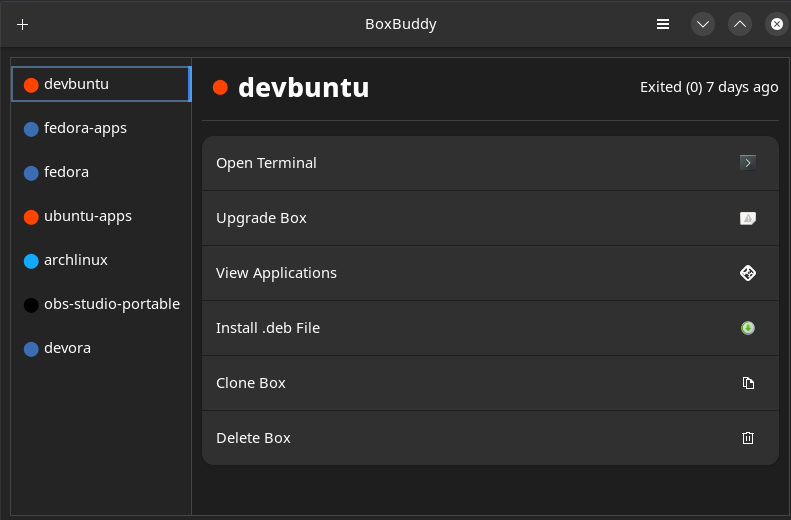Click the Install .deb File label
The width and height of the screenshot is (791, 520).
268,328
